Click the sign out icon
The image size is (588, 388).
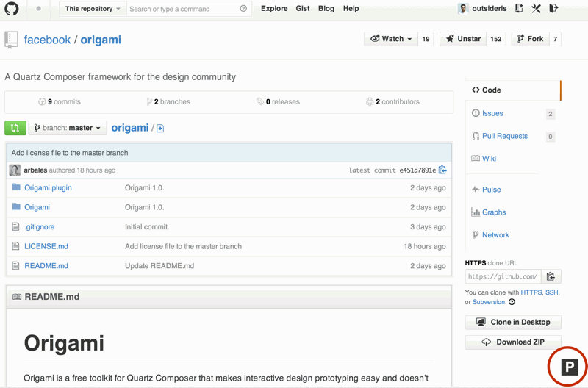pyautogui.click(x=553, y=8)
